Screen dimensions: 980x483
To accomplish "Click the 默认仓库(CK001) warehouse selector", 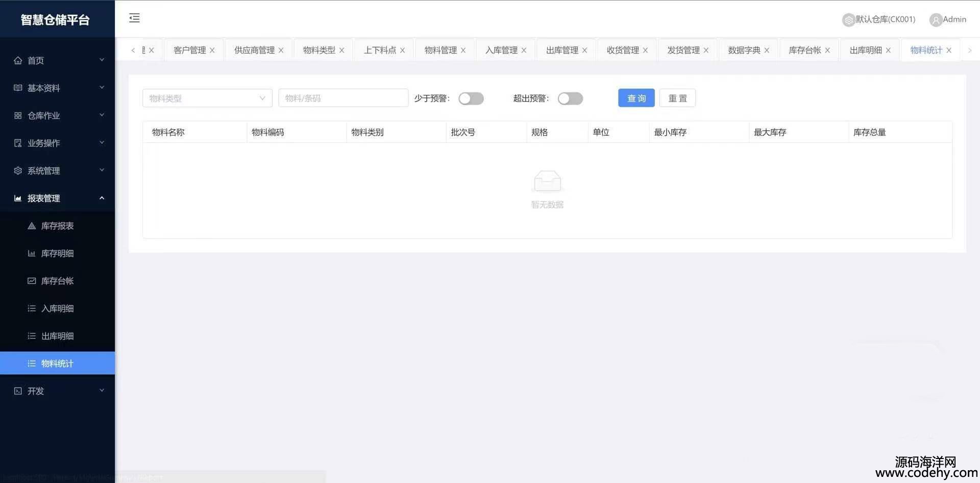I will click(x=886, y=19).
